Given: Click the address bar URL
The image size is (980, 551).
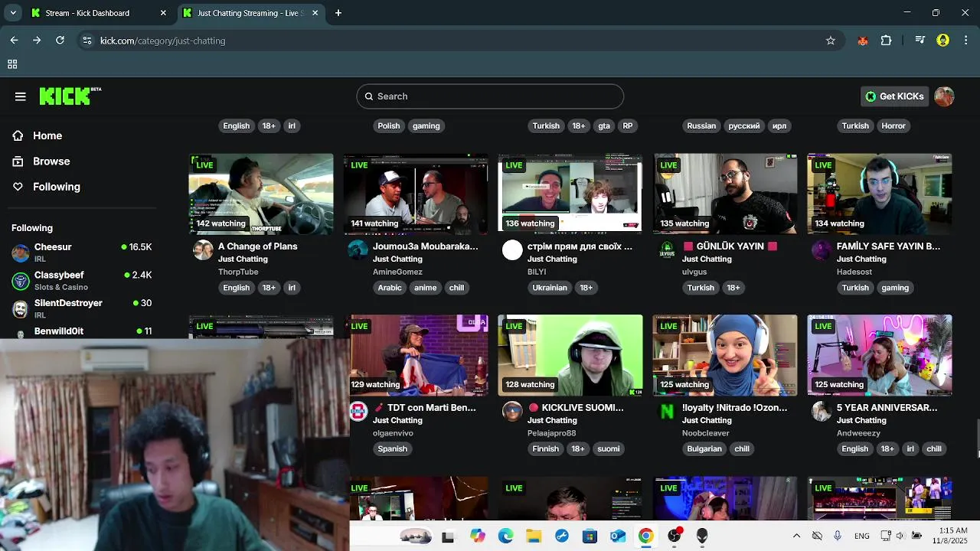Looking at the screenshot, I should [x=162, y=41].
